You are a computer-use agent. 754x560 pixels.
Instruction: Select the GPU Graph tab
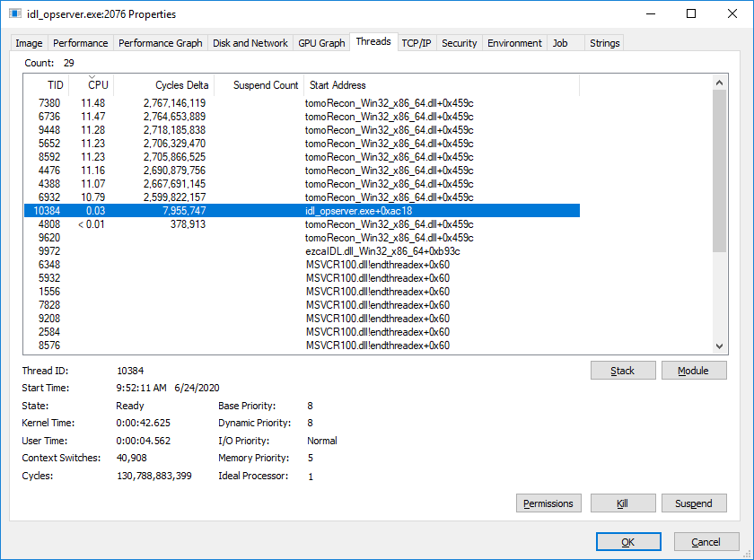[x=320, y=42]
